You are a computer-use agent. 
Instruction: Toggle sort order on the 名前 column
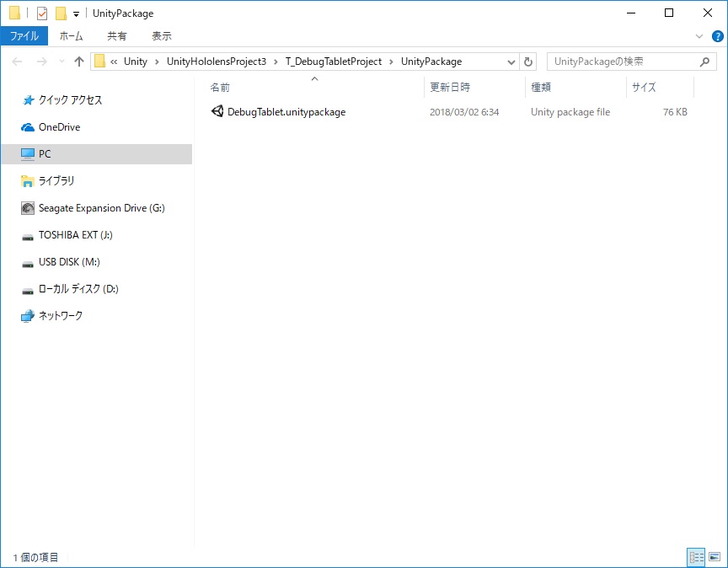tap(220, 87)
